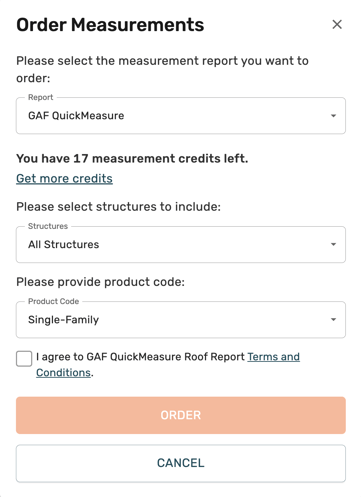Click the Report dropdown arrow icon
361x497 pixels.
click(x=333, y=116)
